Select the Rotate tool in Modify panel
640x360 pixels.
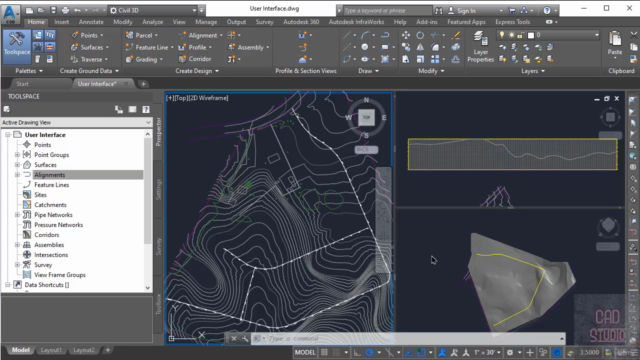point(420,35)
